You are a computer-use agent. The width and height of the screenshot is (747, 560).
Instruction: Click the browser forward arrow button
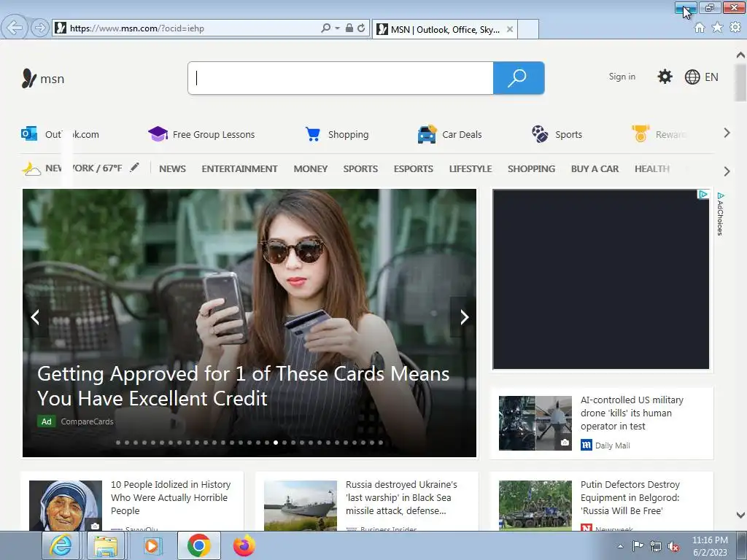coord(40,28)
